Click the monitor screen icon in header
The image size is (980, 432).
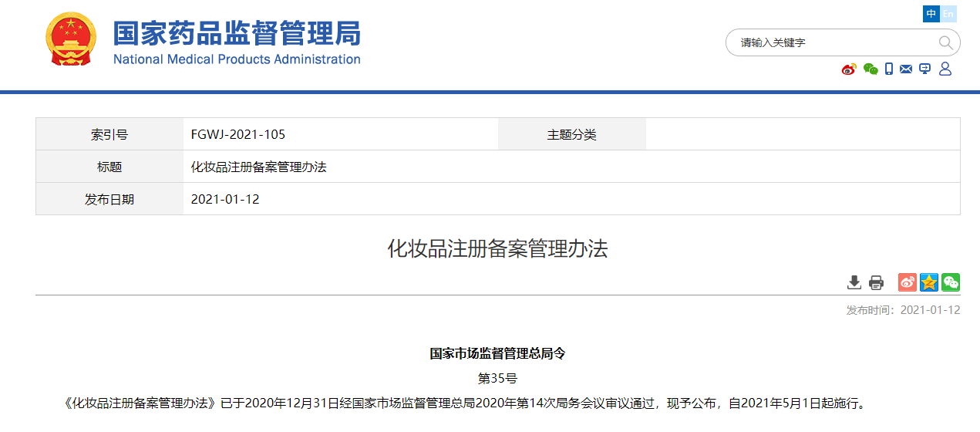pyautogui.click(x=925, y=69)
